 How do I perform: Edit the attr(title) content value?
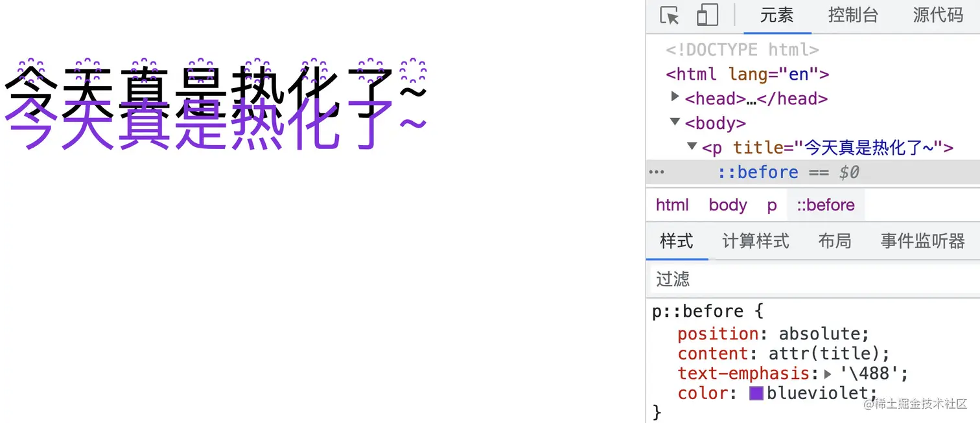tap(824, 354)
